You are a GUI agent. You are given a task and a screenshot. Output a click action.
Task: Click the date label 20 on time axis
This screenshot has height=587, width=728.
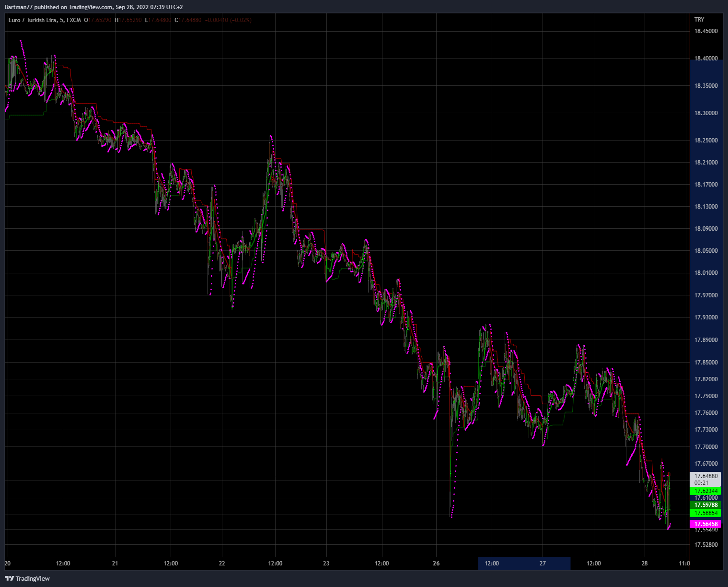(x=8, y=564)
